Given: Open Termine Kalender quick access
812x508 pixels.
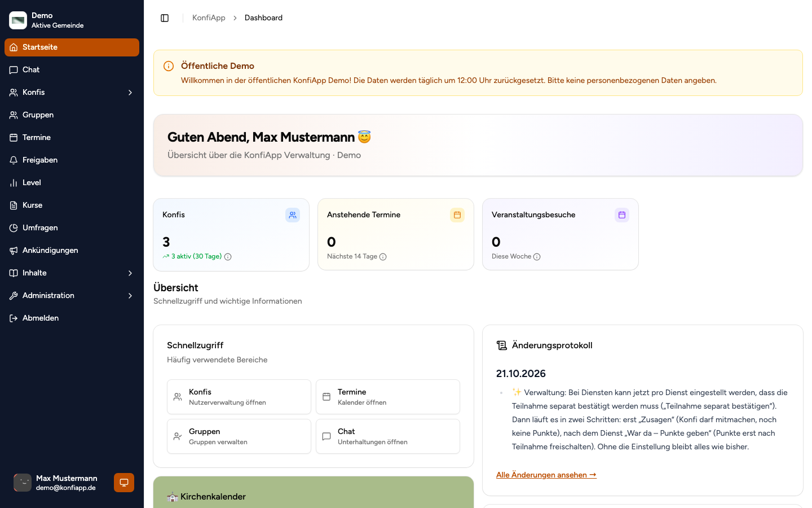Looking at the screenshot, I should pos(388,397).
